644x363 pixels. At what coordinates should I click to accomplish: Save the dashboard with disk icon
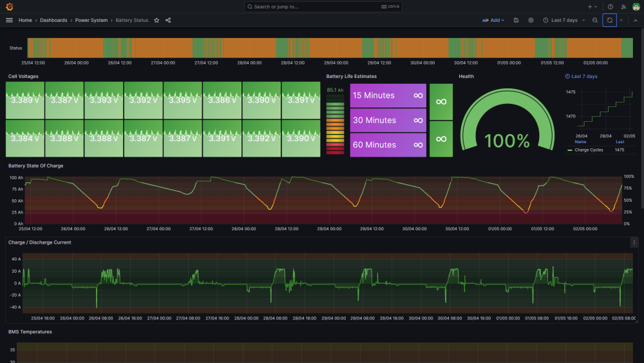coord(516,20)
